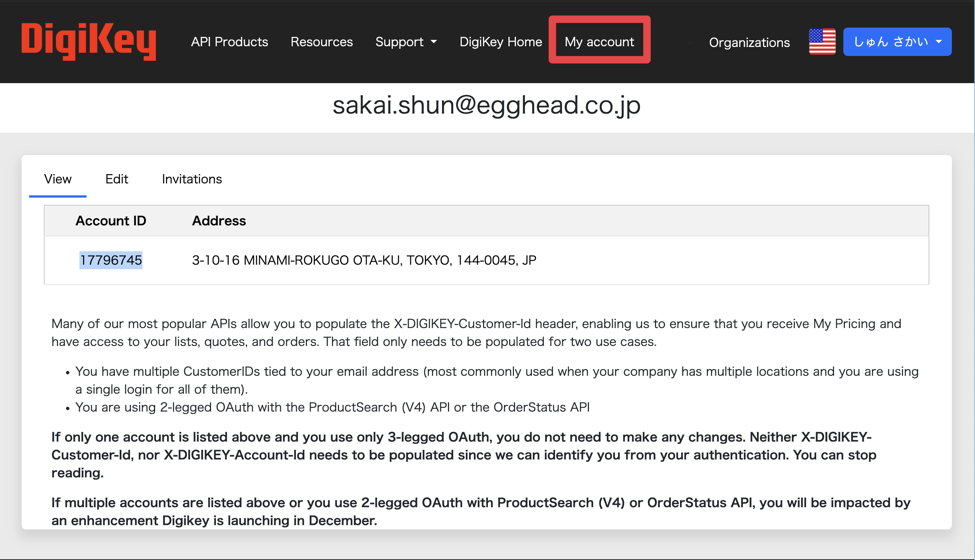Open API Products menu item
This screenshot has width=975, height=560.
click(x=229, y=41)
